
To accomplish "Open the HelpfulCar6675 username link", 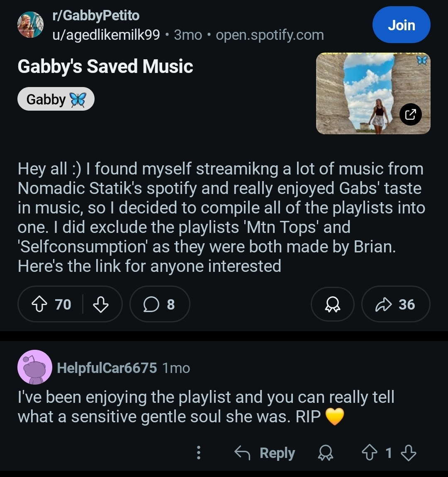I will point(107,368).
